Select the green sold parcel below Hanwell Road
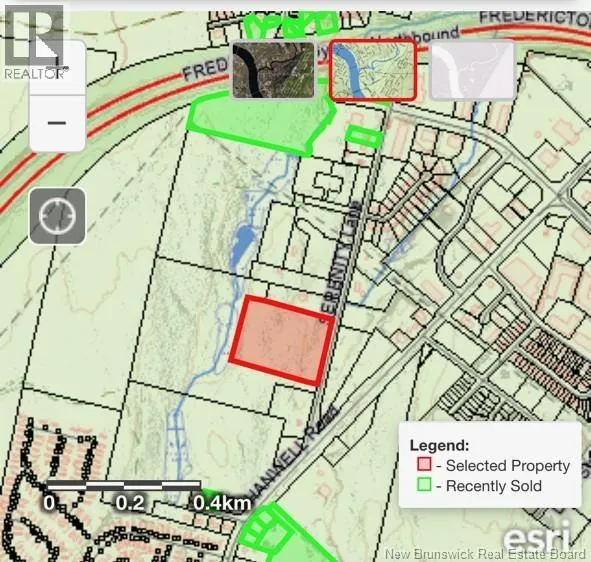Image resolution: width=591 pixels, height=562 pixels. pyautogui.click(x=283, y=535)
